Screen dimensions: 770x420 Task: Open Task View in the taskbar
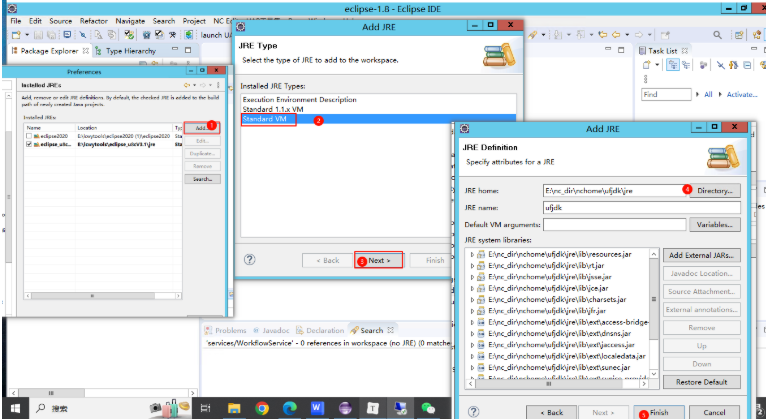tap(205, 408)
